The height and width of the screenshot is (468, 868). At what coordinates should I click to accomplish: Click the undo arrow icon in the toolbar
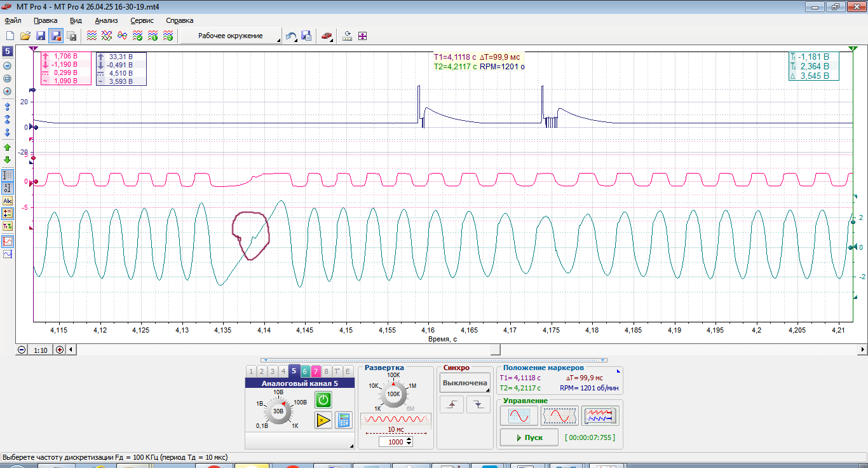[291, 36]
